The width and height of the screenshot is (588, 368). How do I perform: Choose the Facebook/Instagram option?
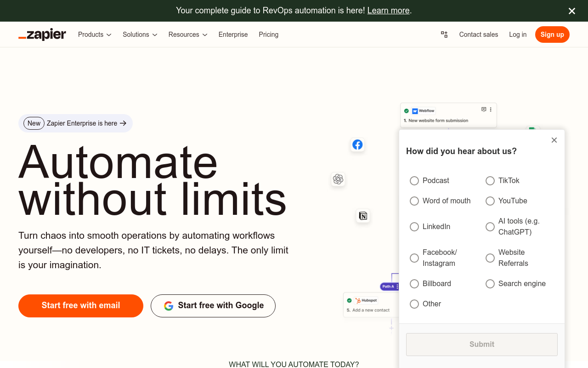[x=414, y=258]
